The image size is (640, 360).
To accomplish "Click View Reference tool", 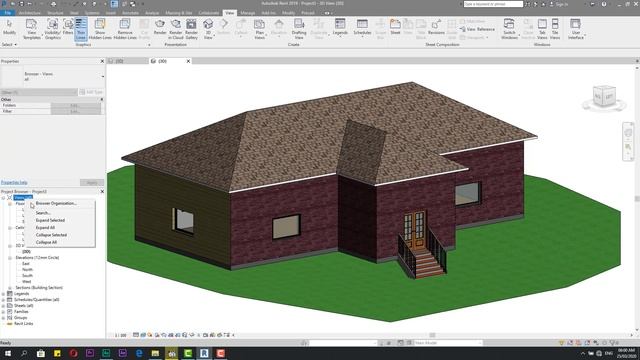I will 478,29.
